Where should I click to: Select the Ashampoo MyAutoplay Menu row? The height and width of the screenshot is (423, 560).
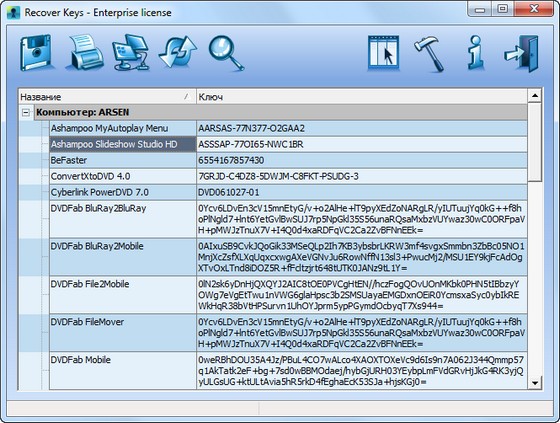tap(122, 128)
